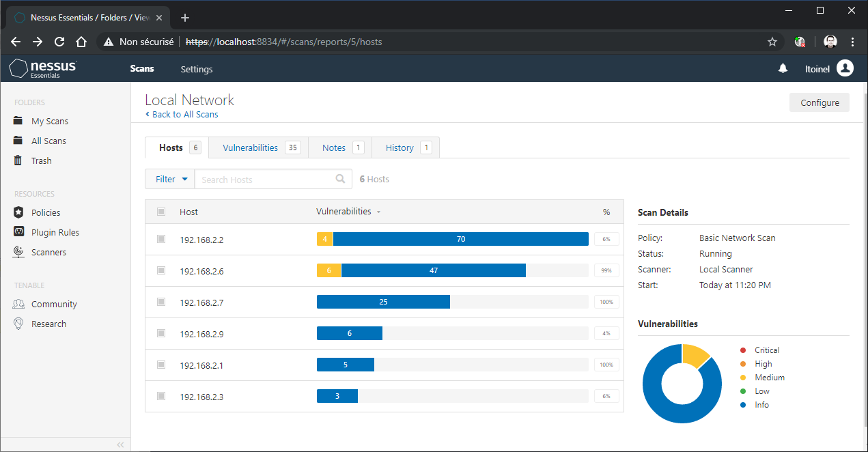Open the Chrome three-dot menu
The image size is (868, 452).
[852, 42]
